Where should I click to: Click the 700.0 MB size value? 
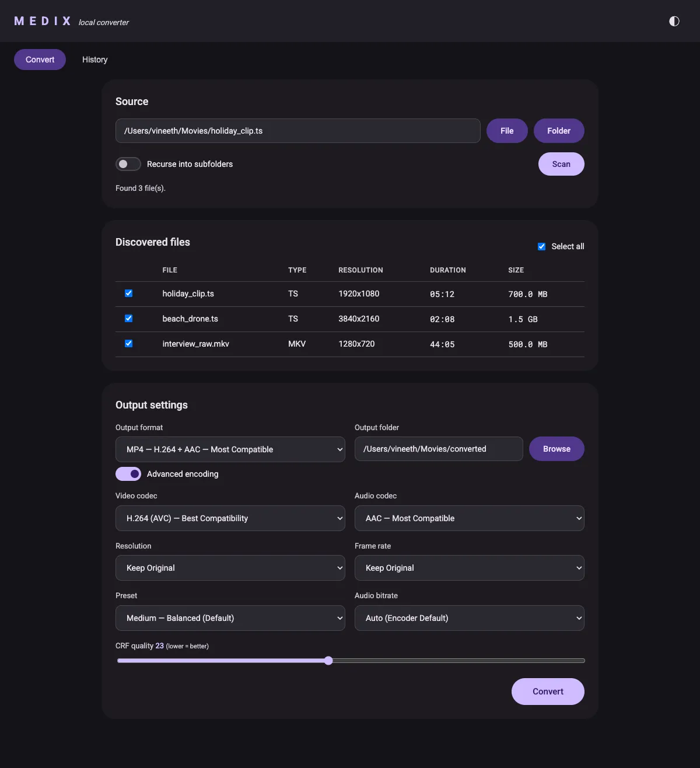point(528,294)
